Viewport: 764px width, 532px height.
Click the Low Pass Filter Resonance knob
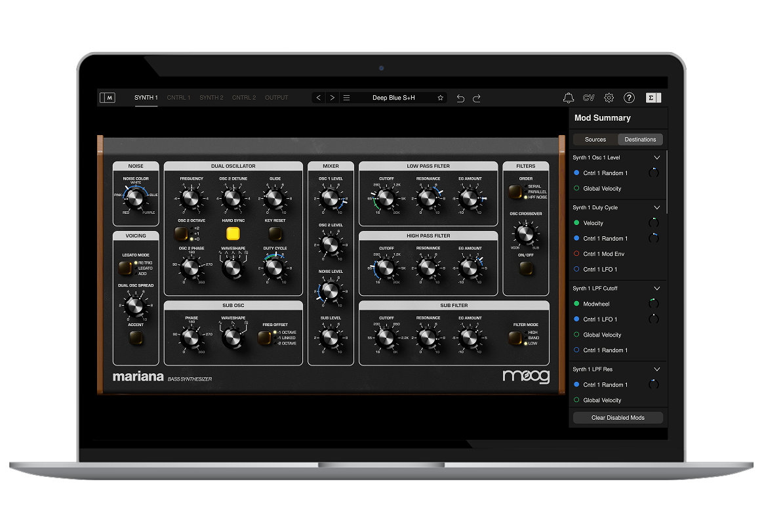(x=428, y=198)
